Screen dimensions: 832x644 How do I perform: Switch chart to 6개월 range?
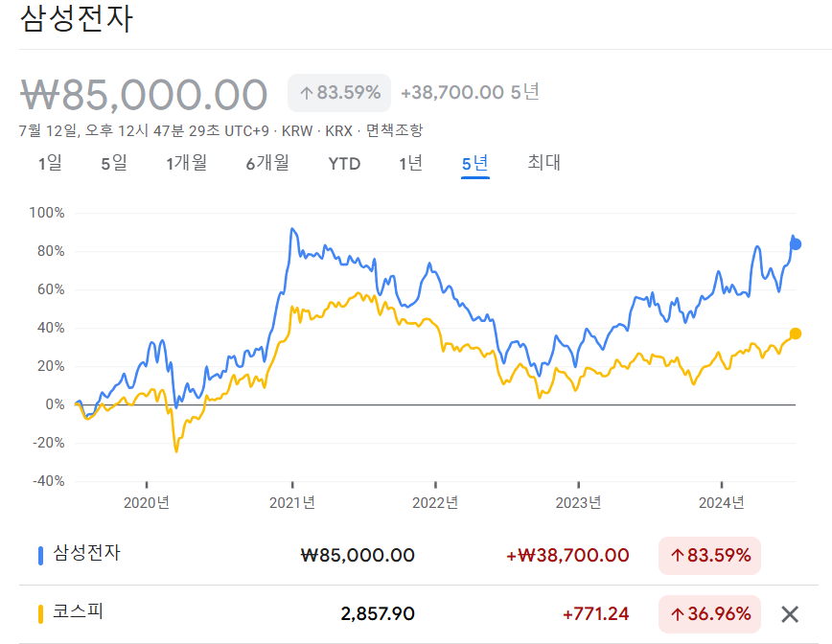tap(267, 163)
